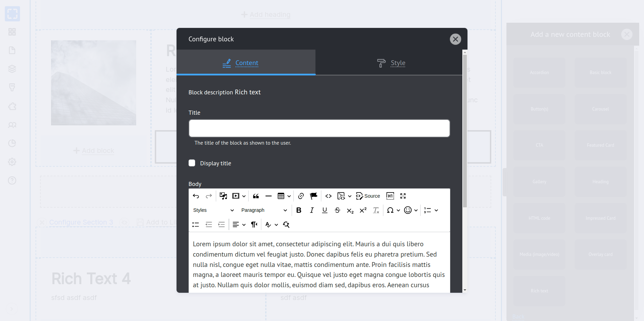Toggle the show blocks H1 icon
This screenshot has height=321, width=644.
(390, 196)
